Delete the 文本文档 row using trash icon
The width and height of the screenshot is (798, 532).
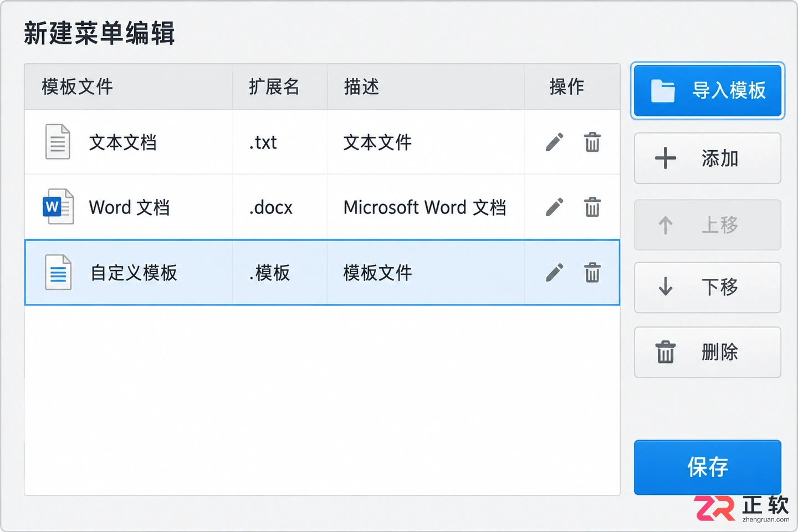click(592, 142)
